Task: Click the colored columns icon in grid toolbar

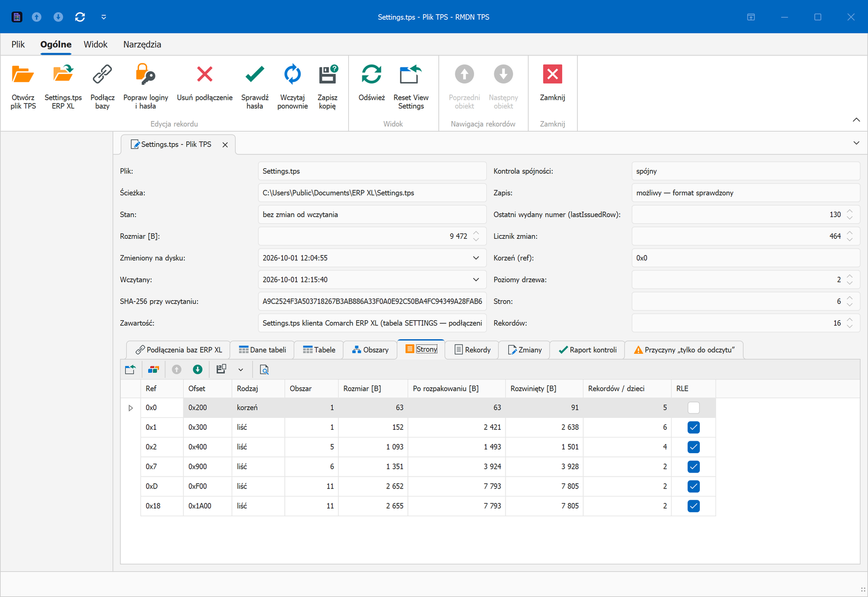Action: coord(154,370)
